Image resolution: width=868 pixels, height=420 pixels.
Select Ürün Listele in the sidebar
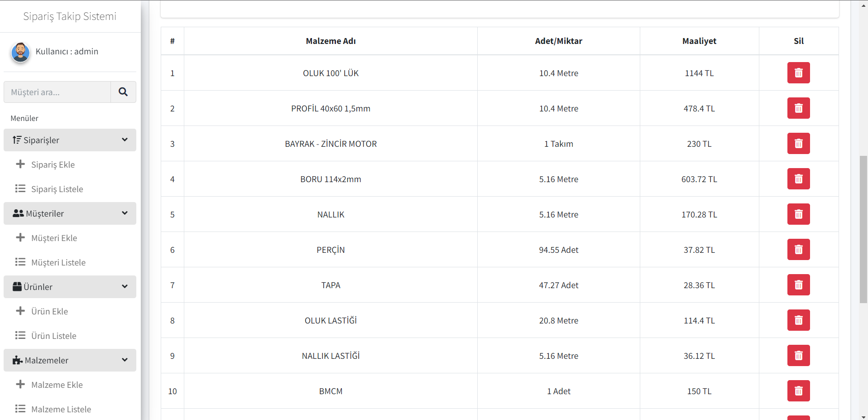coord(53,336)
